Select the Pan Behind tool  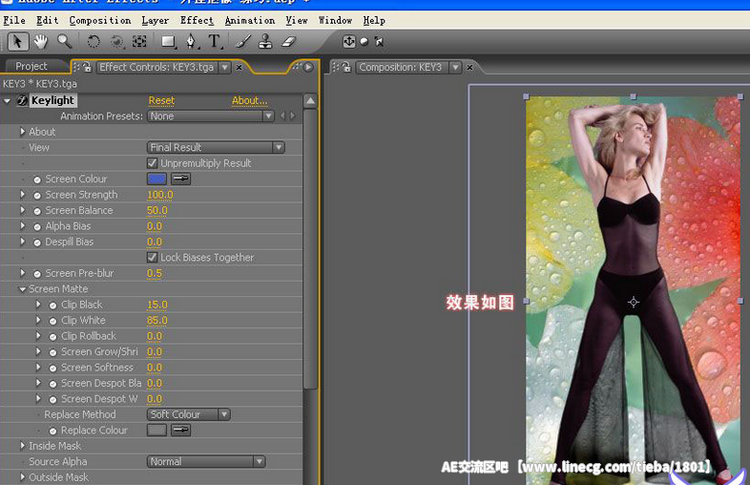click(139, 42)
